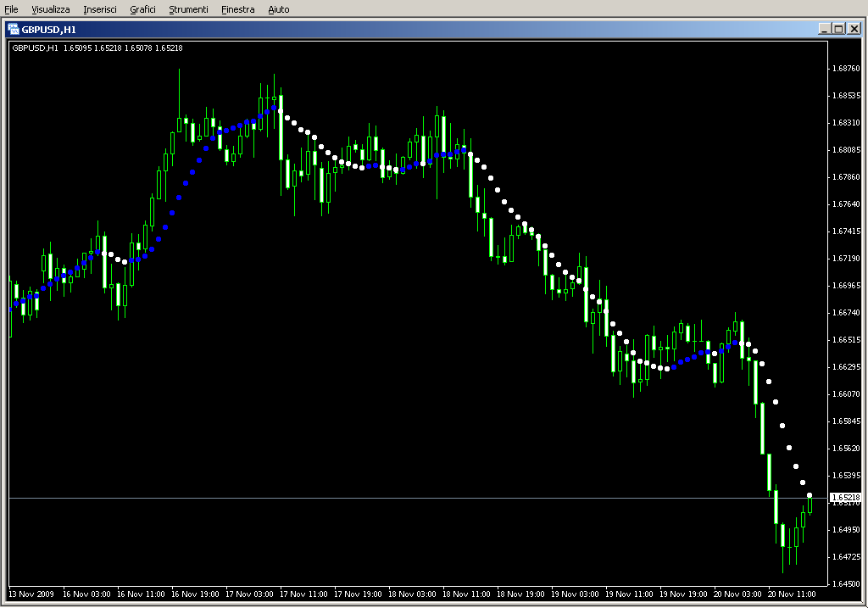Open the Visualizza menu
This screenshot has width=868, height=608.
tap(51, 9)
